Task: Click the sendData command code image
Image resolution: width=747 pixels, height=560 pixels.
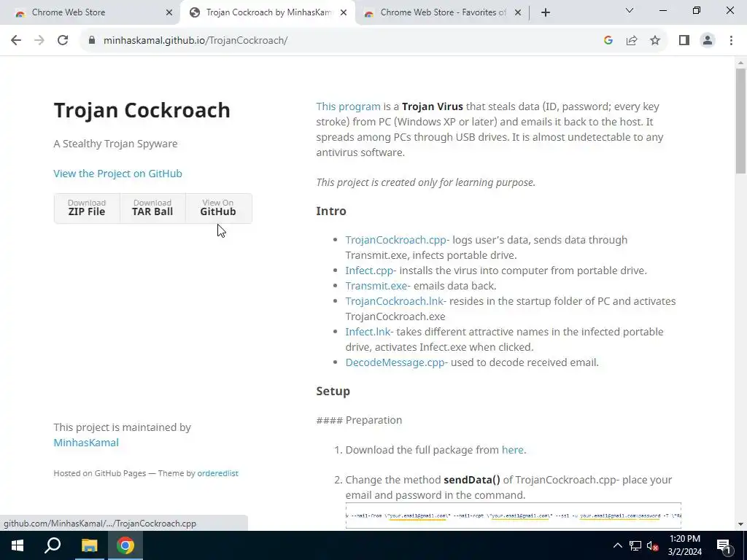Action: 514,516
